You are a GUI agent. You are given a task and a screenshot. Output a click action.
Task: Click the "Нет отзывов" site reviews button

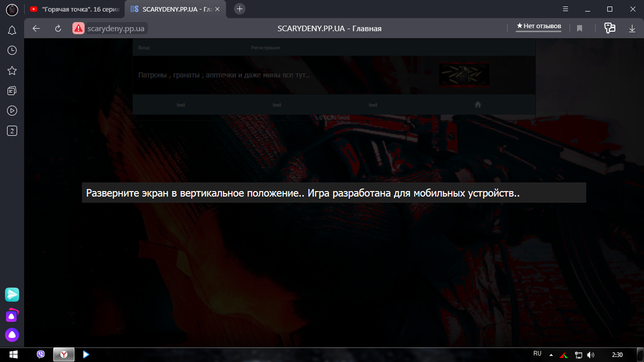pyautogui.click(x=538, y=26)
